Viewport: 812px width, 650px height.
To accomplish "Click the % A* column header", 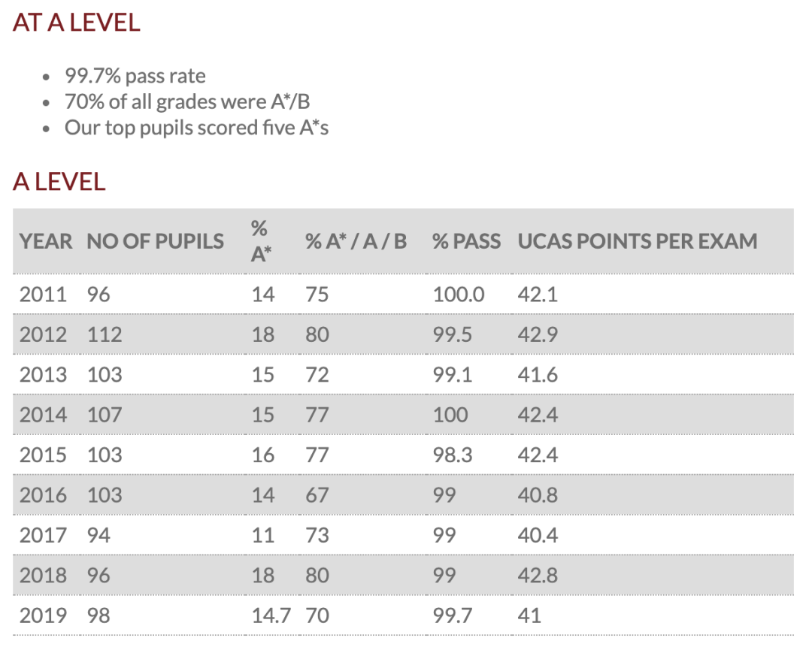I will (261, 242).
